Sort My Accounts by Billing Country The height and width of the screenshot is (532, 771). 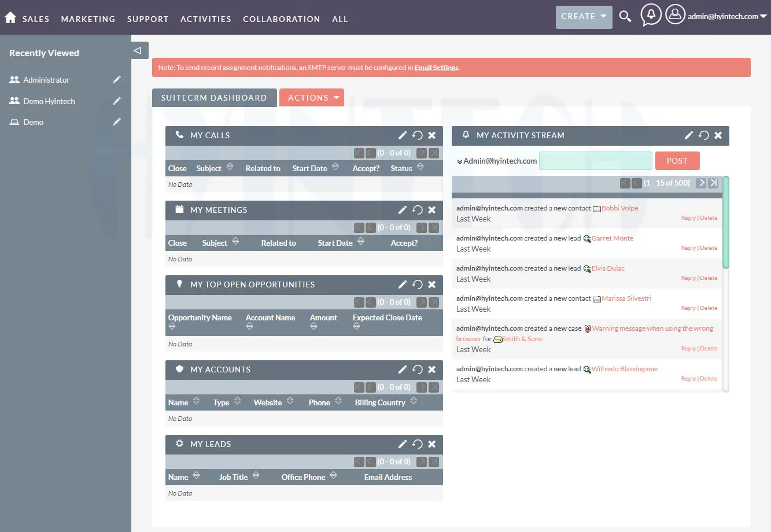(x=380, y=402)
